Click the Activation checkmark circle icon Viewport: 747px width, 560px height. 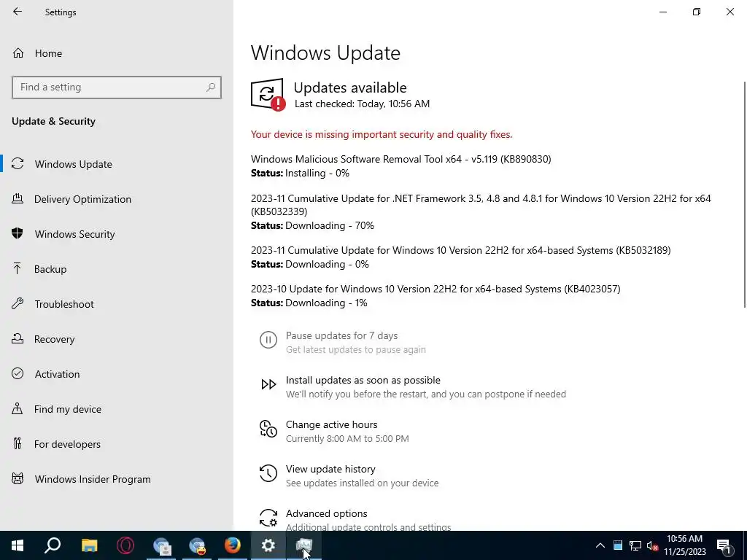18,373
